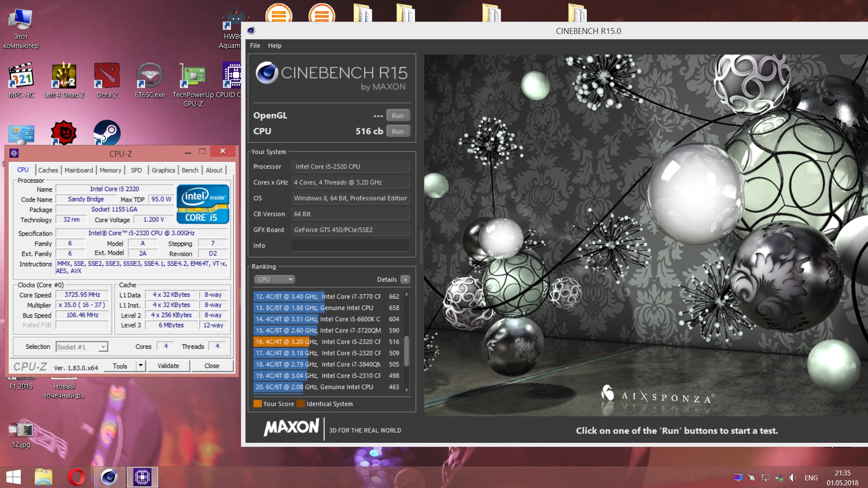Click the Close button in CPU-Z
This screenshot has width=868, height=488.
tap(212, 366)
